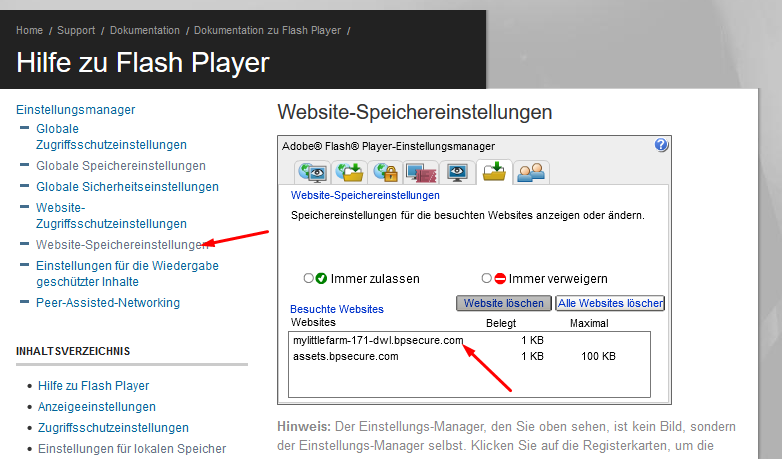Open the 'Einstellungsmanager' sidebar link

[x=76, y=109]
